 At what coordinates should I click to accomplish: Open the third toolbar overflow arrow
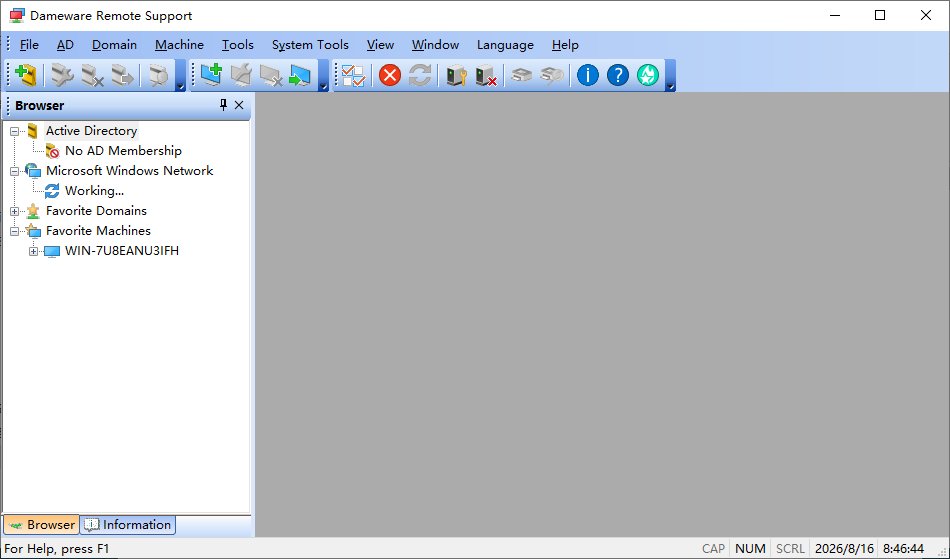point(670,76)
